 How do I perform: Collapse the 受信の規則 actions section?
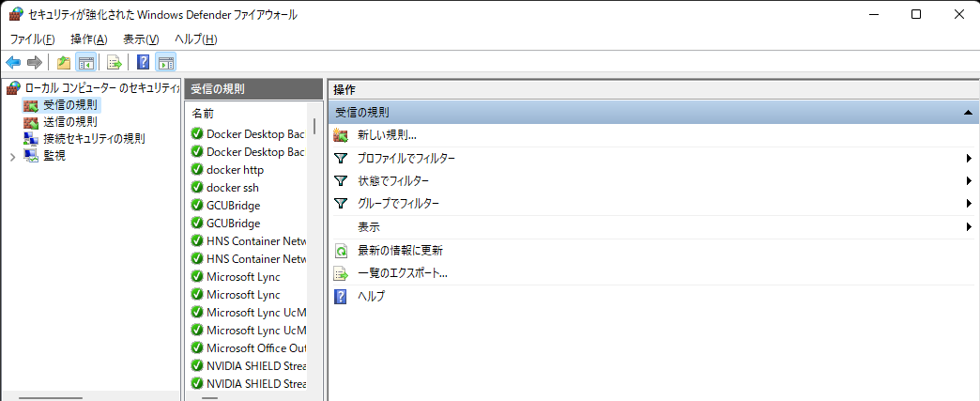[967, 113]
